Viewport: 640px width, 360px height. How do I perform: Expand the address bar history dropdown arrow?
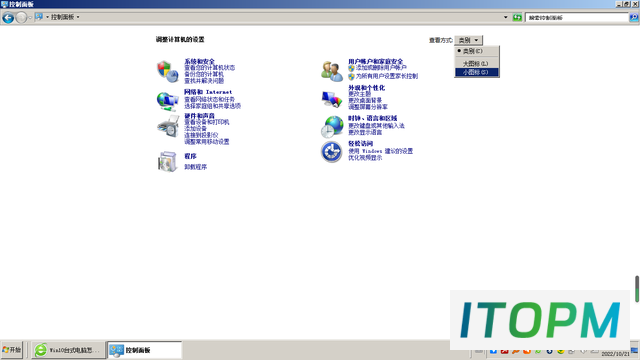506,17
